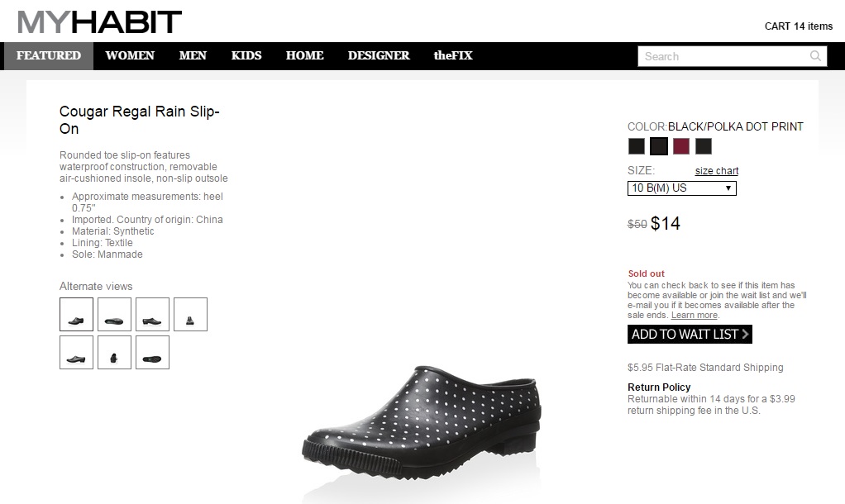This screenshot has height=504, width=845.
Task: Open the size chart link
Action: pyautogui.click(x=717, y=171)
